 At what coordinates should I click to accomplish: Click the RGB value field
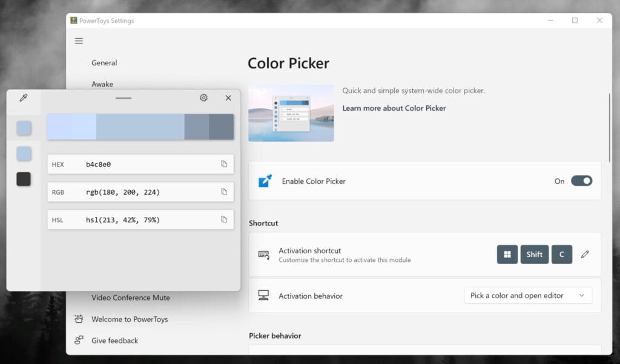click(x=140, y=192)
